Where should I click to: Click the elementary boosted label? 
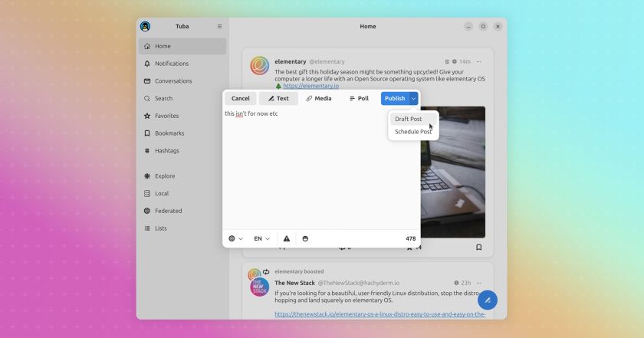(x=299, y=271)
